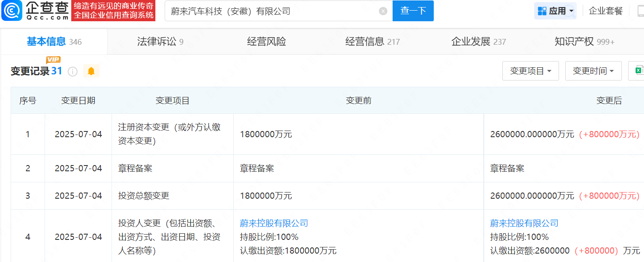The width and height of the screenshot is (644, 262).
Task: Clear the search box with the X icon
Action: pyautogui.click(x=383, y=11)
